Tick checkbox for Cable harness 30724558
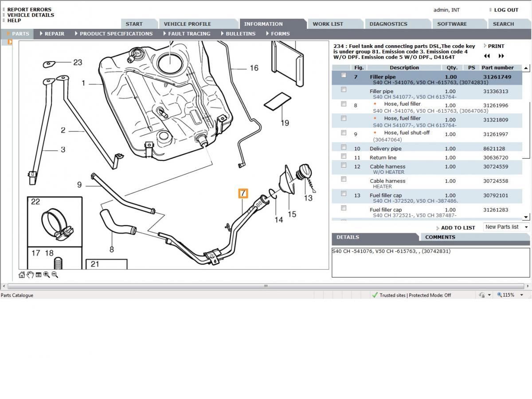 click(344, 179)
